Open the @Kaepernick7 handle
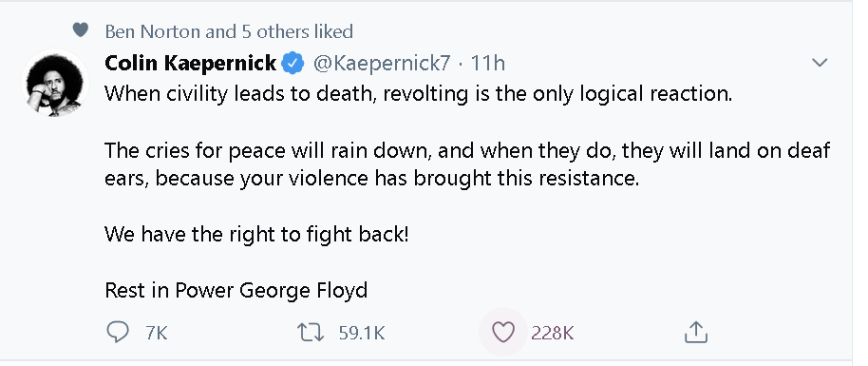The image size is (868, 366). [382, 63]
